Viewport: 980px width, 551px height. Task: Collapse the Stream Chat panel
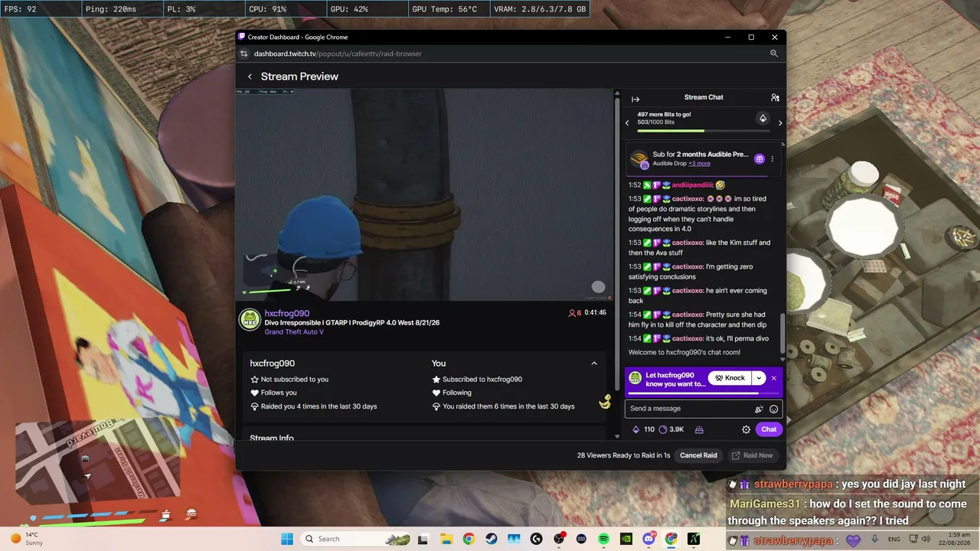coord(635,98)
